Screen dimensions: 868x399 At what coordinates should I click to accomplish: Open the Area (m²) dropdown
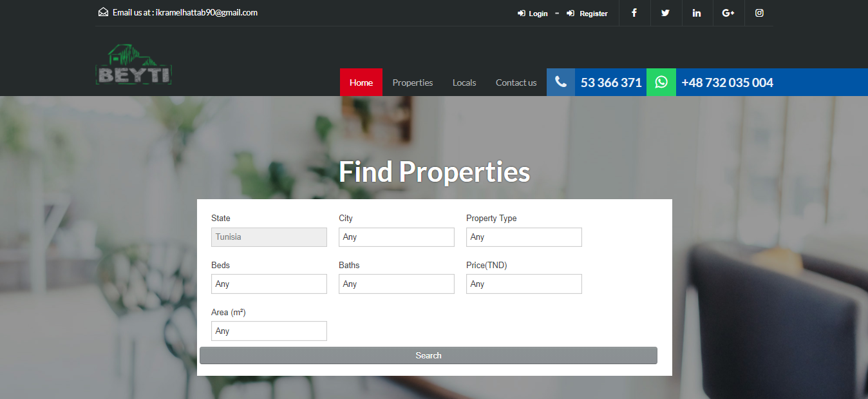(x=269, y=331)
